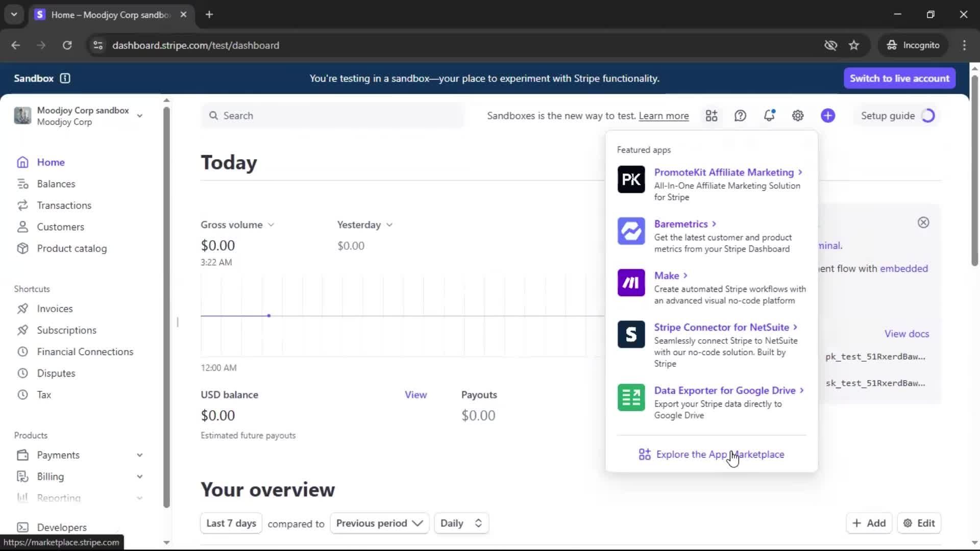Viewport: 980px width, 551px height.
Task: Open the Baremetrics app icon
Action: 631,231
